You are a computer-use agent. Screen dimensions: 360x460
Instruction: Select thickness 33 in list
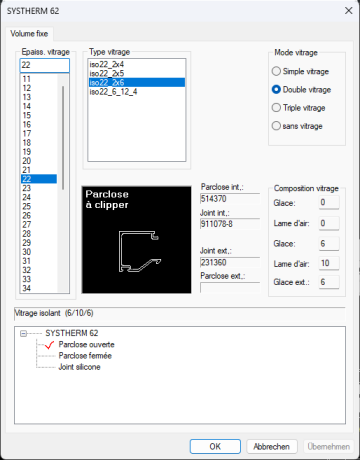[39, 279]
